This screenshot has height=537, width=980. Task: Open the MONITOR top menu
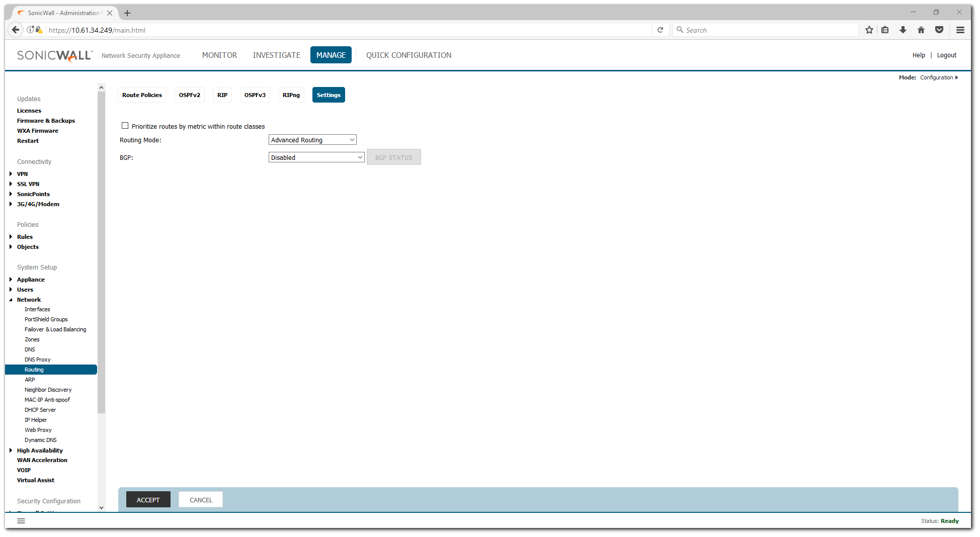coord(219,55)
